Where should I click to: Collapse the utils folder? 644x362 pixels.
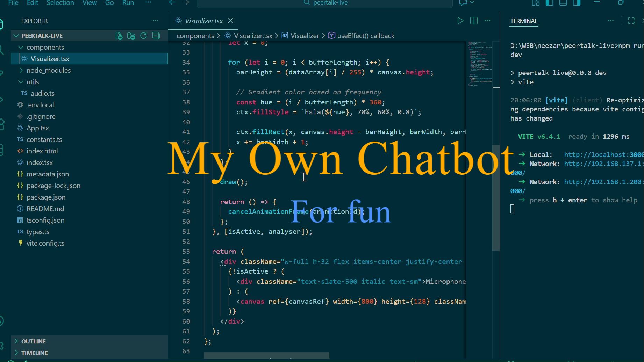pyautogui.click(x=33, y=82)
